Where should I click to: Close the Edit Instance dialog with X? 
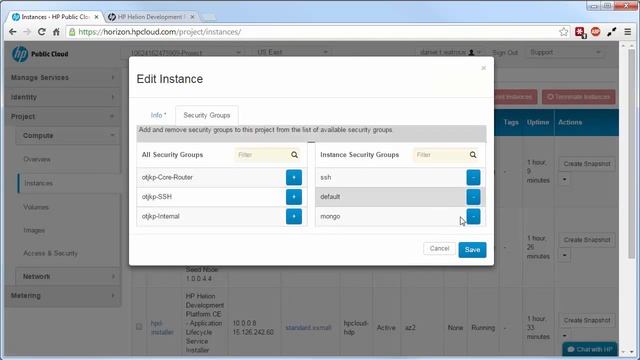[x=484, y=68]
